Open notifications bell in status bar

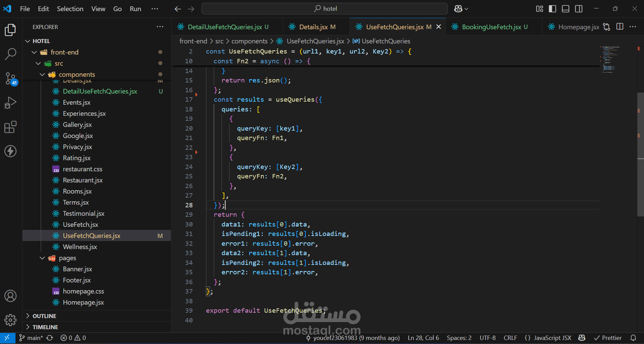(633, 338)
